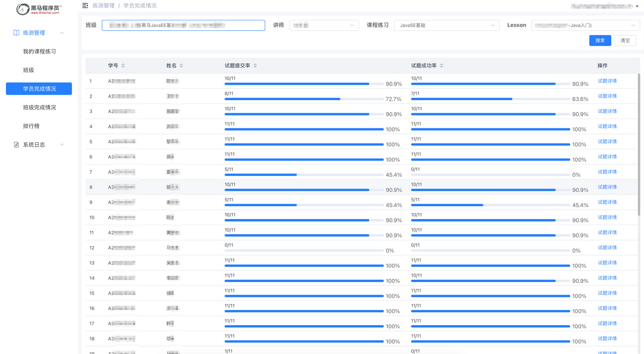The image size is (644, 354).
Task: Click the 班级 search input field
Action: pyautogui.click(x=183, y=25)
